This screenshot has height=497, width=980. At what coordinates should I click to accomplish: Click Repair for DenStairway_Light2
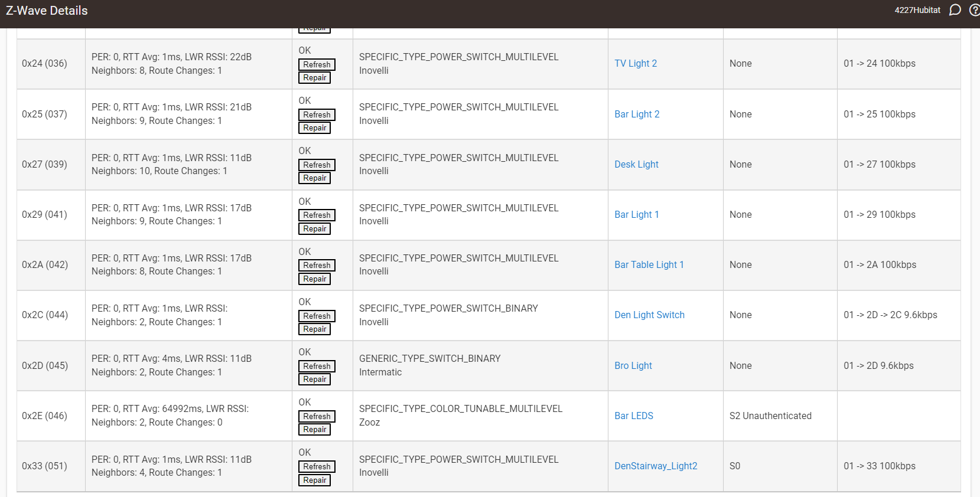pos(314,480)
